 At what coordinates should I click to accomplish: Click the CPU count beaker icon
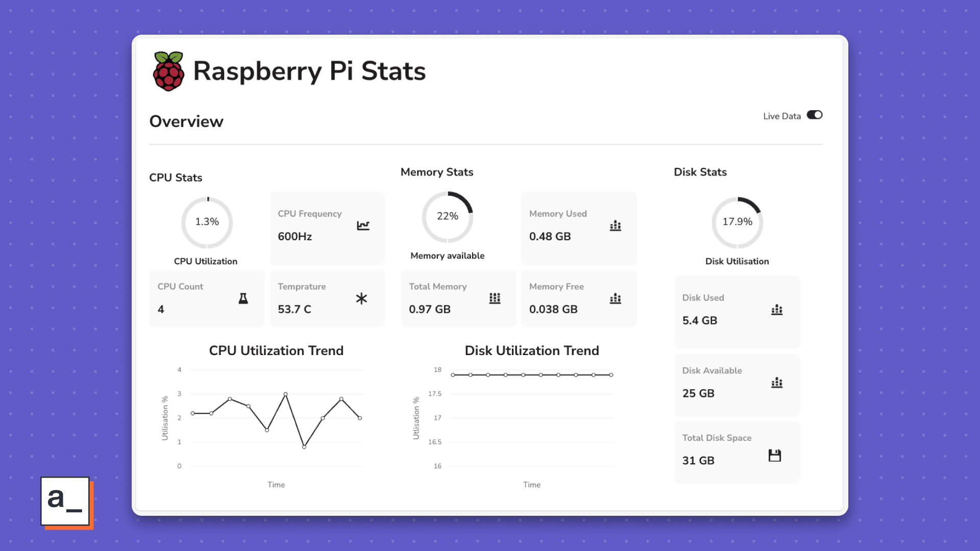coord(243,298)
